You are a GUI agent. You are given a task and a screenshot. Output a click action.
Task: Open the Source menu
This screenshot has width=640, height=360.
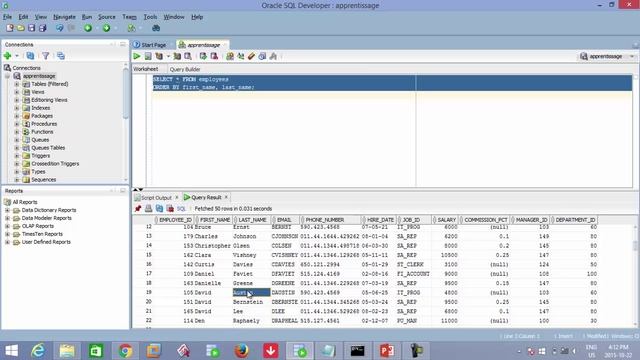107,17
